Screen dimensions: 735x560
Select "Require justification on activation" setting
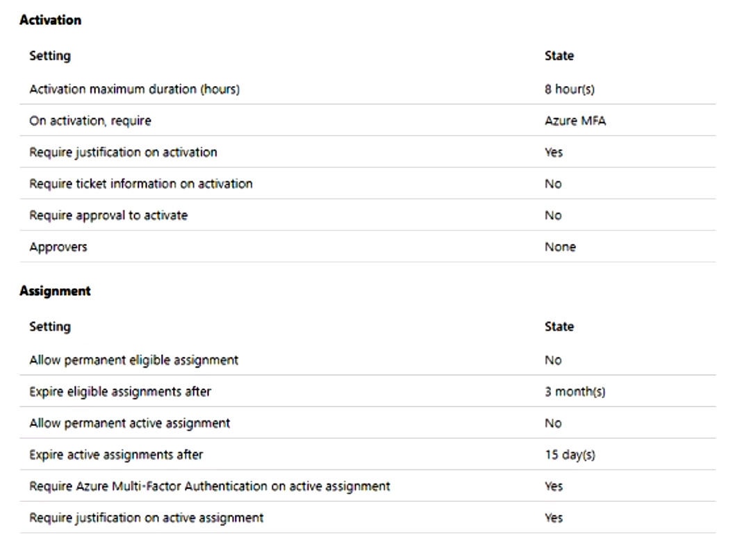point(123,152)
